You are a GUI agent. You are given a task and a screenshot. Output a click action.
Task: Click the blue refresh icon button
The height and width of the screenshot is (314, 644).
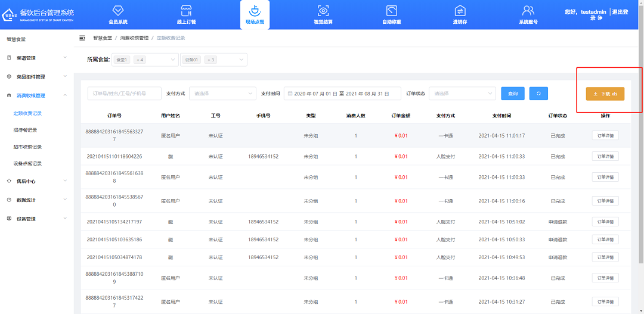[x=538, y=94]
